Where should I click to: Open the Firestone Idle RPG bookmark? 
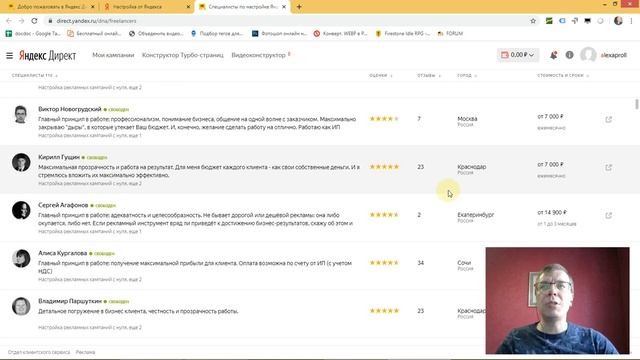(402, 33)
